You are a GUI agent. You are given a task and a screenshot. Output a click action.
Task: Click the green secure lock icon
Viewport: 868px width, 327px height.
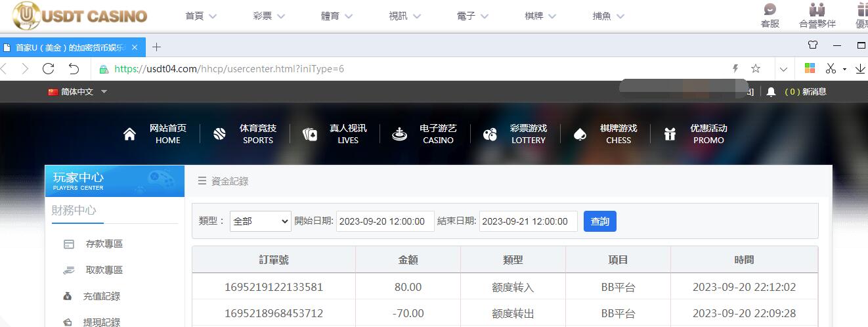(x=104, y=69)
